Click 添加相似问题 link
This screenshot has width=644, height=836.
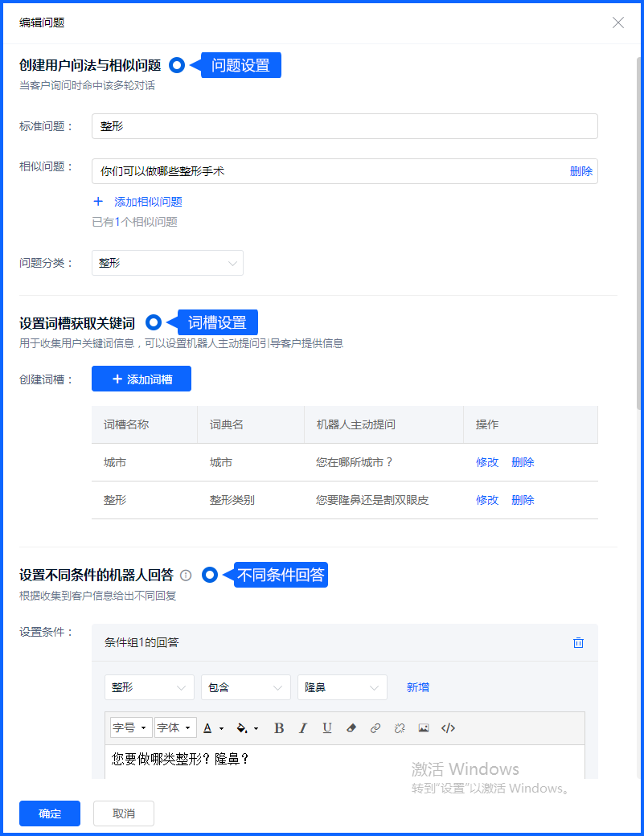pyautogui.click(x=148, y=202)
